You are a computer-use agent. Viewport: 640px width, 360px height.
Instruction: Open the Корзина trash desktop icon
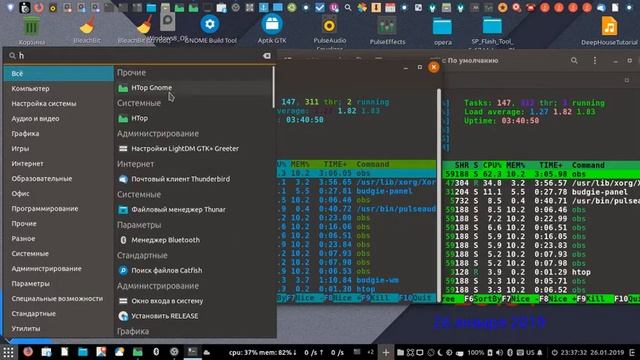coord(31,31)
